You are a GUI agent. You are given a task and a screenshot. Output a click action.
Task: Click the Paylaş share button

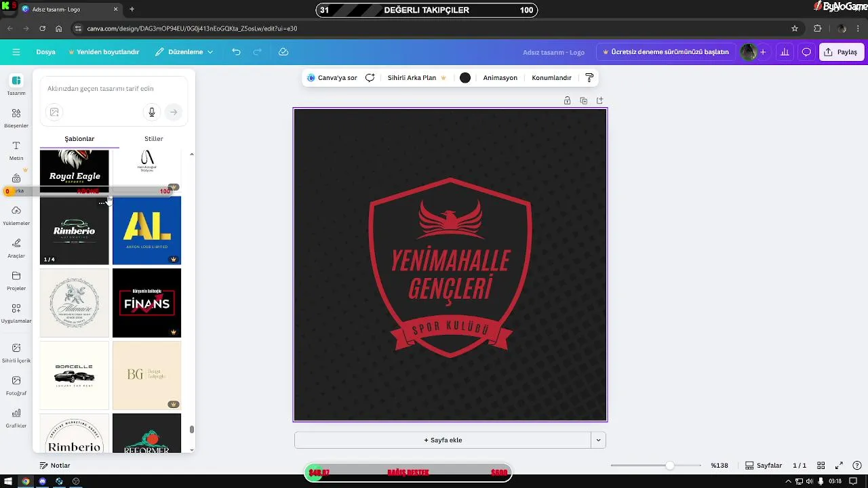pos(841,52)
